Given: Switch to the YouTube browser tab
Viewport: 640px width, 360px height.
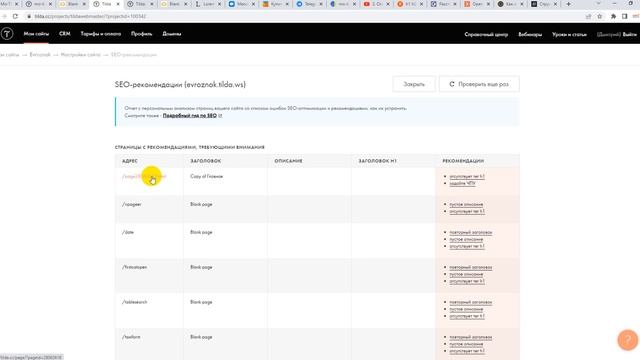Looking at the screenshot, I should click(x=376, y=4).
